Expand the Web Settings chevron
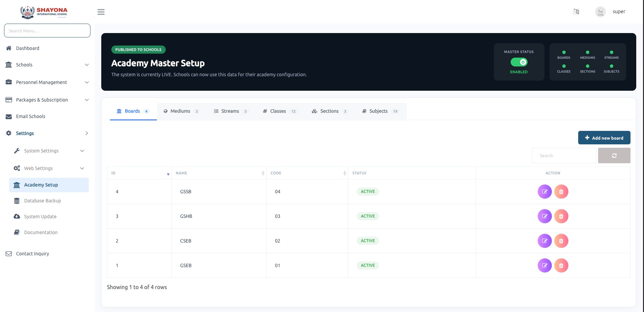Image resolution: width=644 pixels, height=312 pixels. tap(82, 168)
